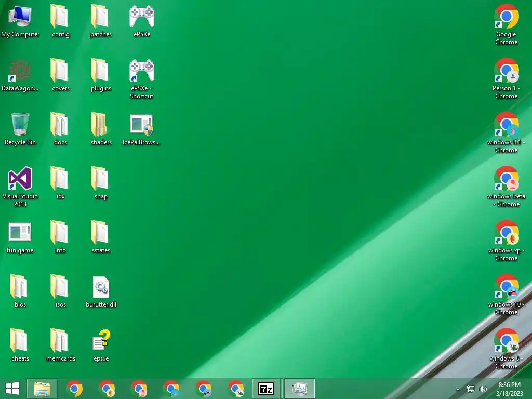Open the 7-Zip taskbar icon
The height and width of the screenshot is (399, 532).
point(267,389)
